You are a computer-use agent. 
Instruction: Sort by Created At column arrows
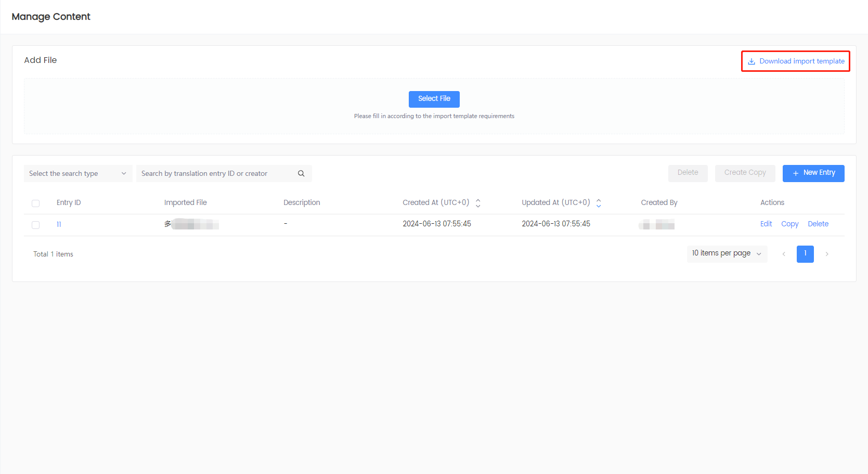click(x=478, y=203)
